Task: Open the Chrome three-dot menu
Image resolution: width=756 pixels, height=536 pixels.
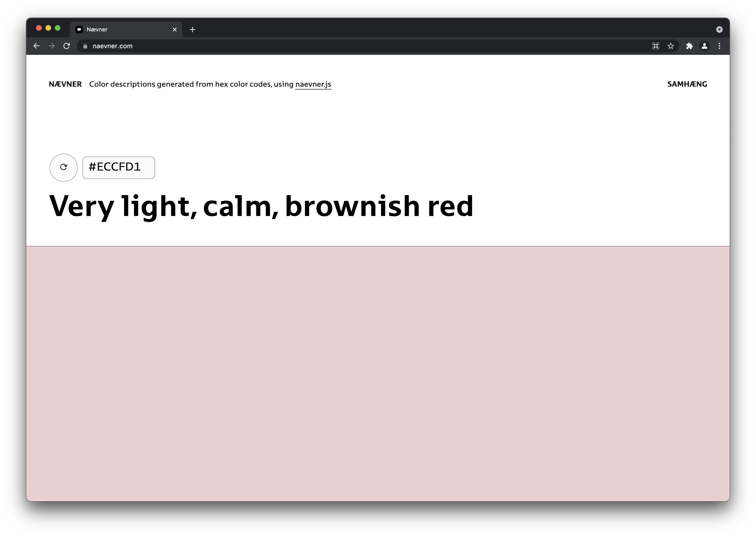Action: (719, 46)
